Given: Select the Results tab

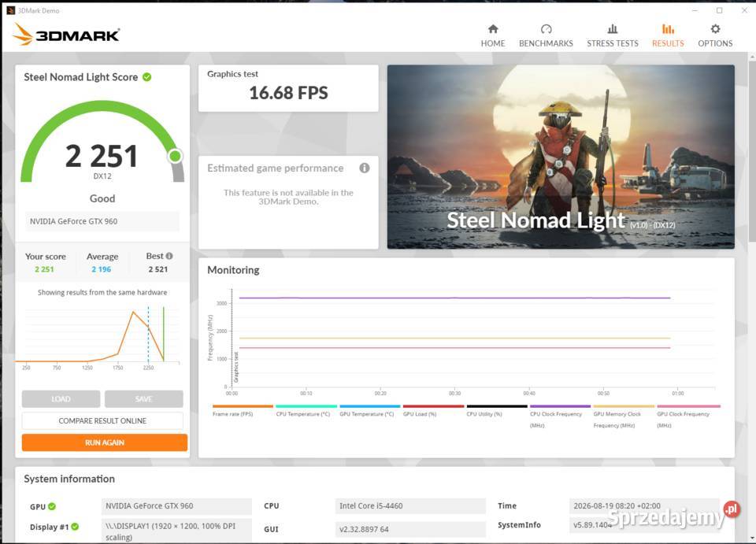Looking at the screenshot, I should coord(668,35).
